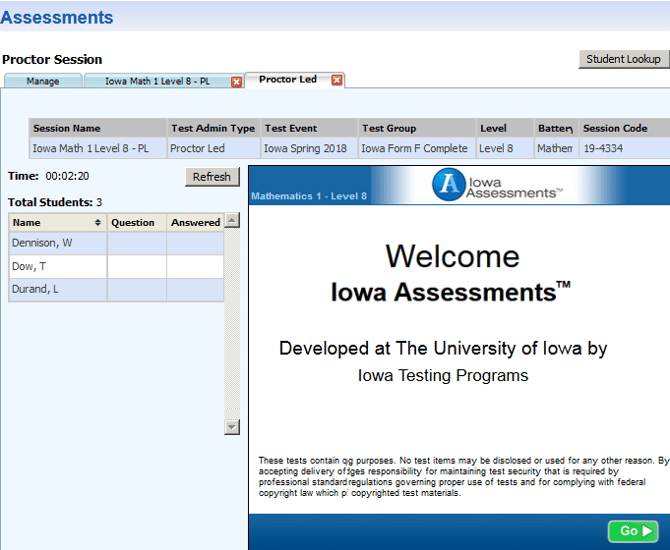Close the Iowa Math 1 Level 8 - PL tab
Screen dimensions: 670x550
236,82
